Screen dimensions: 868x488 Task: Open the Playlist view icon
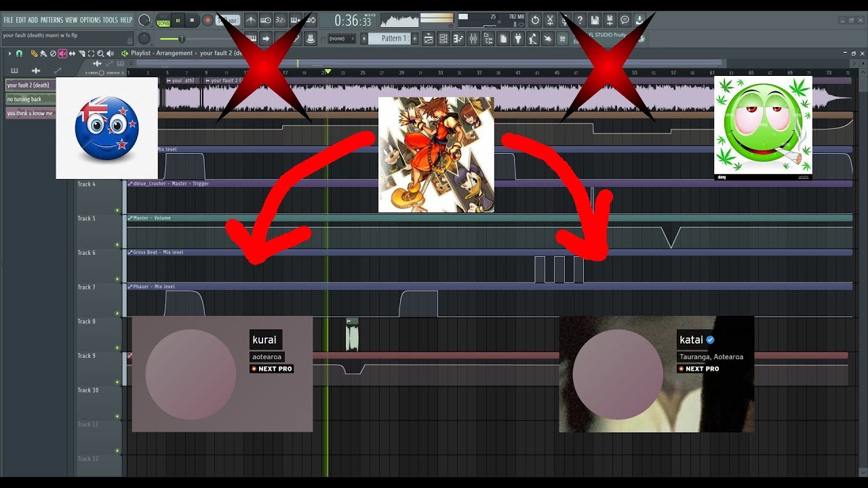tap(429, 39)
